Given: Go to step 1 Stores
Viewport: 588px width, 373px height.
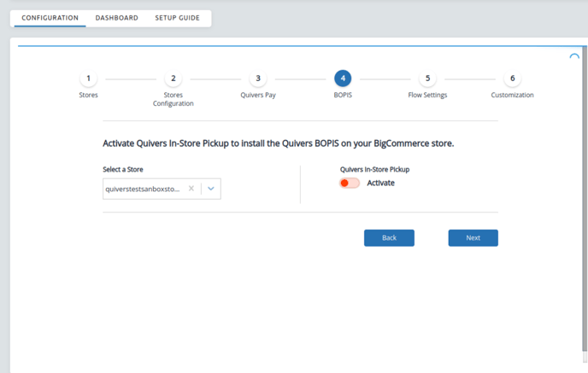Looking at the screenshot, I should coord(89,79).
